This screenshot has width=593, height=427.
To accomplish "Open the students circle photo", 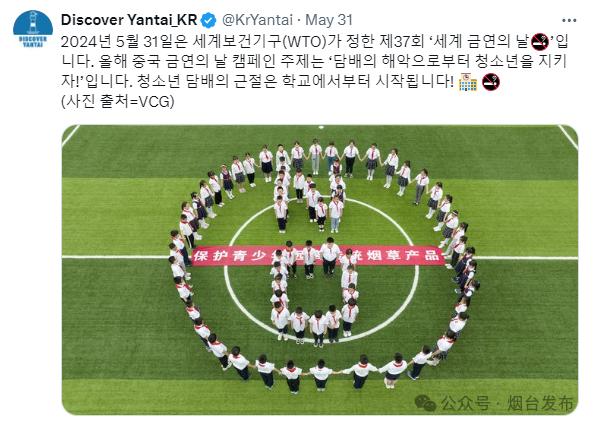I will point(320,270).
